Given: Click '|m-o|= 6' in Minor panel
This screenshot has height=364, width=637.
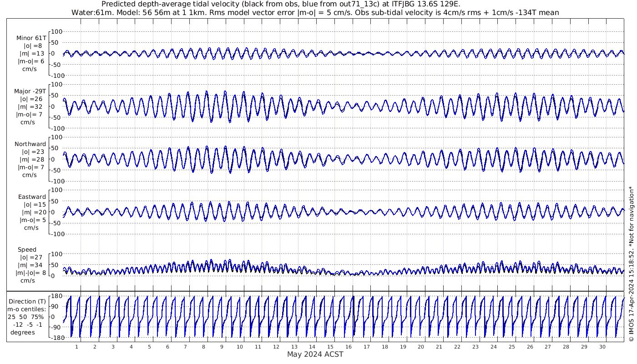Looking at the screenshot, I should coord(31,61).
